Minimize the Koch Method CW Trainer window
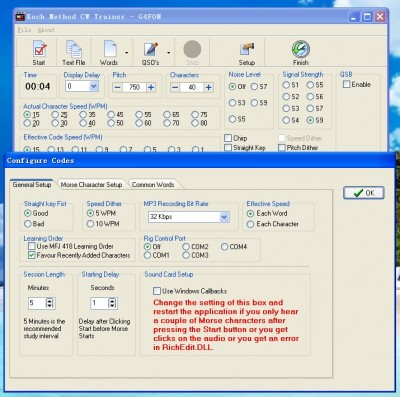The image size is (400, 397). click(355, 17)
